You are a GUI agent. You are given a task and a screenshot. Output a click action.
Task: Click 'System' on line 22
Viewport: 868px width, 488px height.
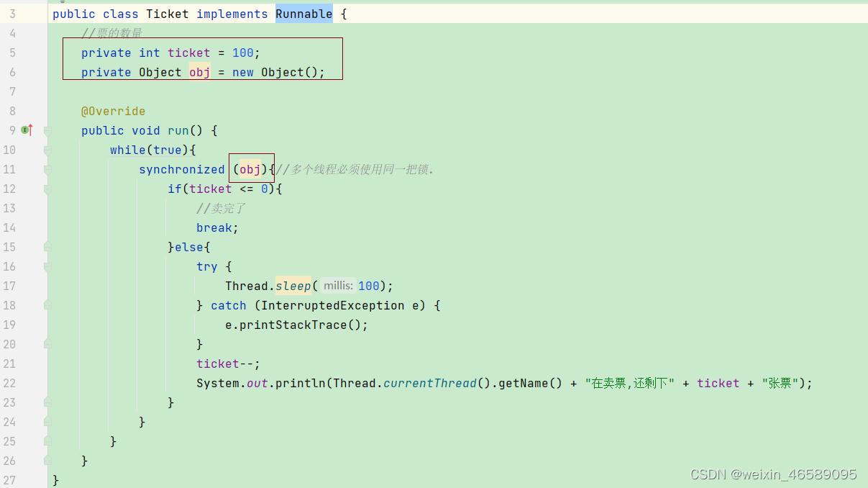click(218, 383)
